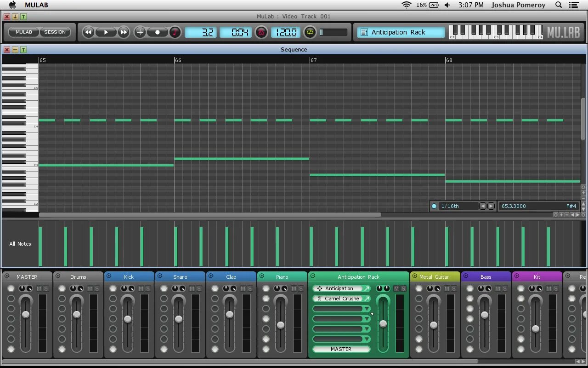
Task: Open Camel Crusher editor via its arrow
Action: pos(367,299)
